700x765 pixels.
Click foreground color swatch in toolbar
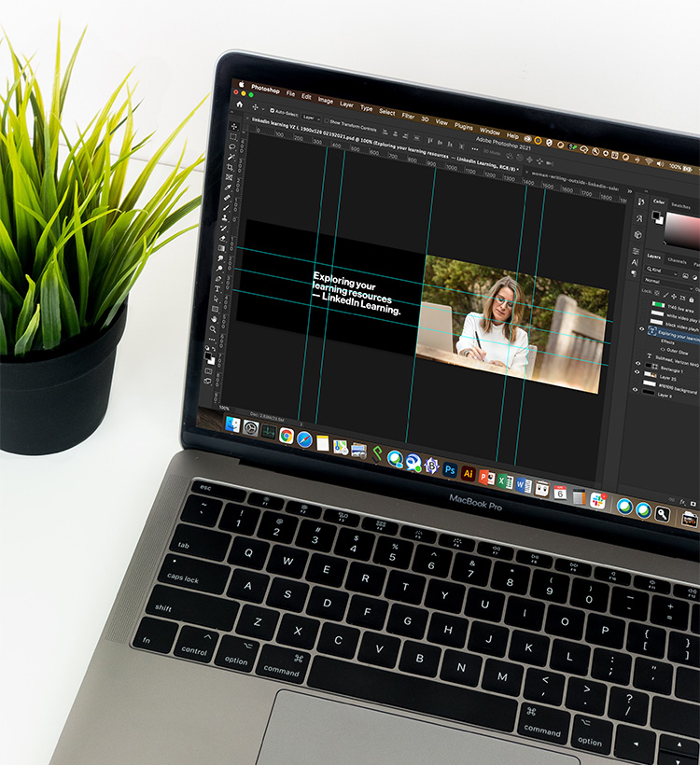pyautogui.click(x=208, y=356)
